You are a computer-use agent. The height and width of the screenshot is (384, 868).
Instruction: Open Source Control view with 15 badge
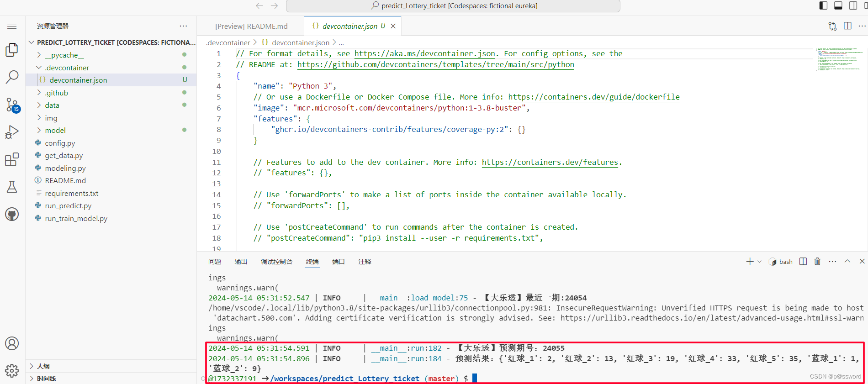click(12, 105)
